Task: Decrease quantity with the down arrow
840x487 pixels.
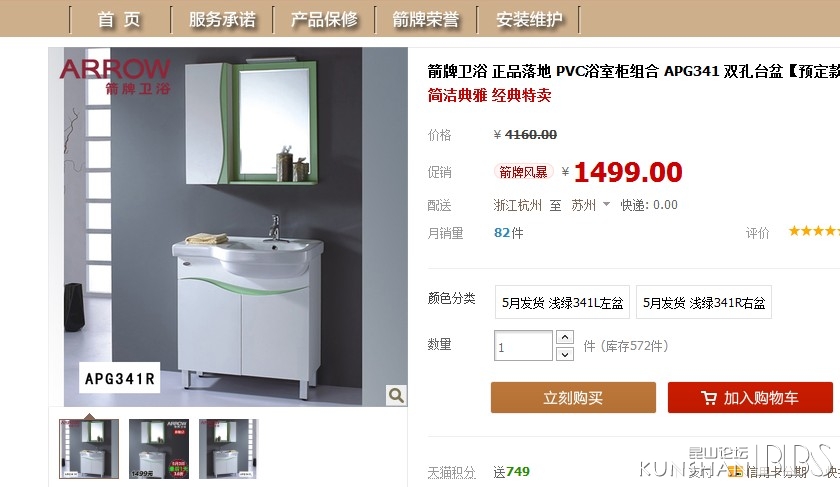Action: pos(565,354)
